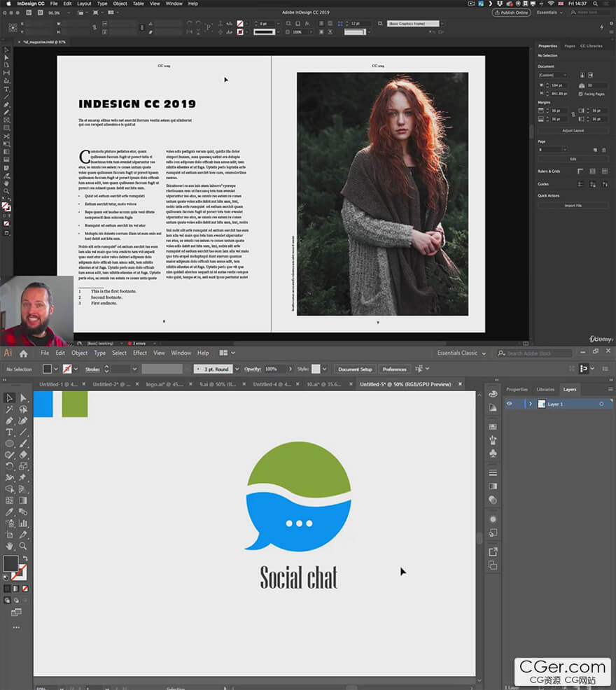Select the Illustrator Selection tool
Image resolution: width=616 pixels, height=690 pixels.
tap(9, 397)
